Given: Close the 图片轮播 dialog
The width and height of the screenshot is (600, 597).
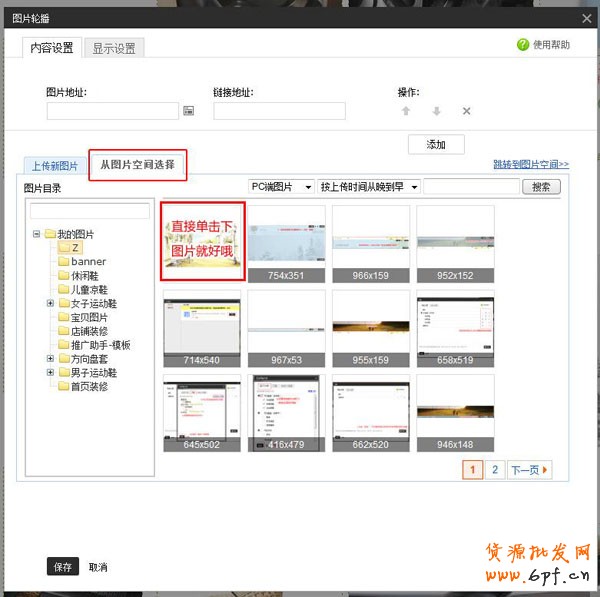Looking at the screenshot, I should [x=586, y=18].
